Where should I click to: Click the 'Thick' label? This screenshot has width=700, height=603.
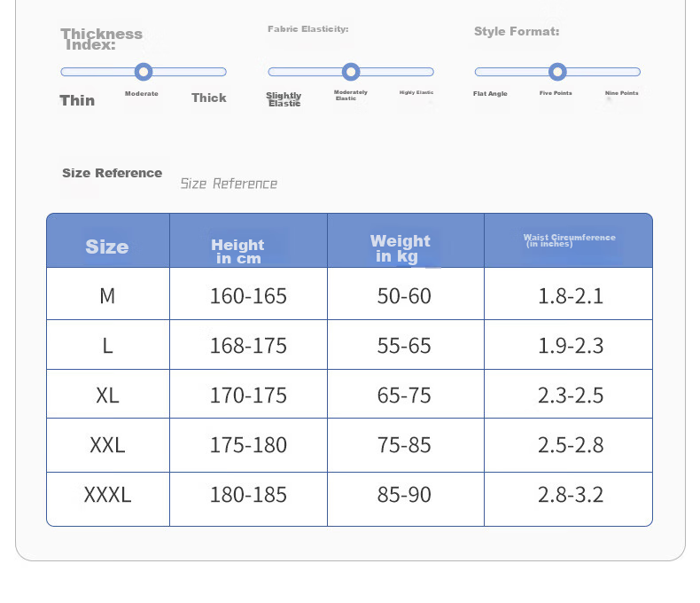click(209, 98)
